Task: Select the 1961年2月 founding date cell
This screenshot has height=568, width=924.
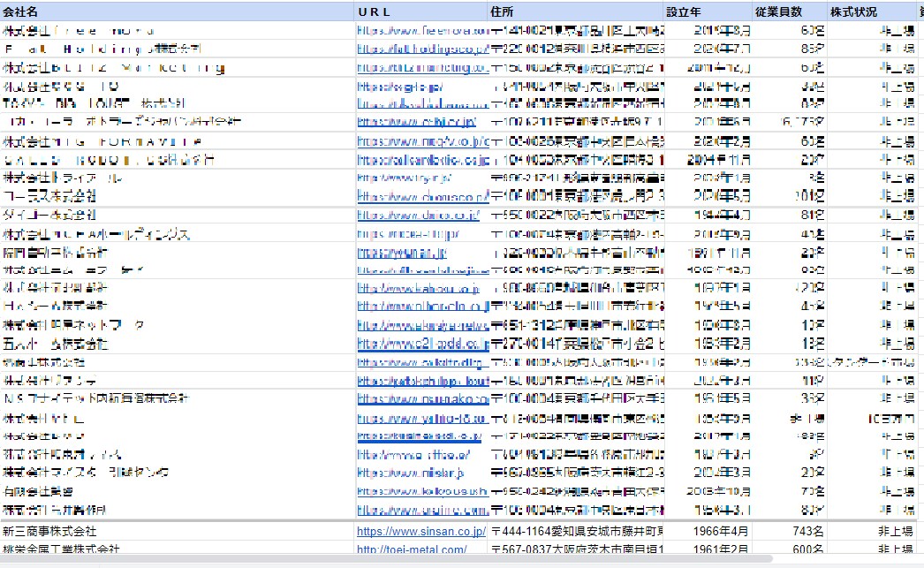Action: point(708,549)
